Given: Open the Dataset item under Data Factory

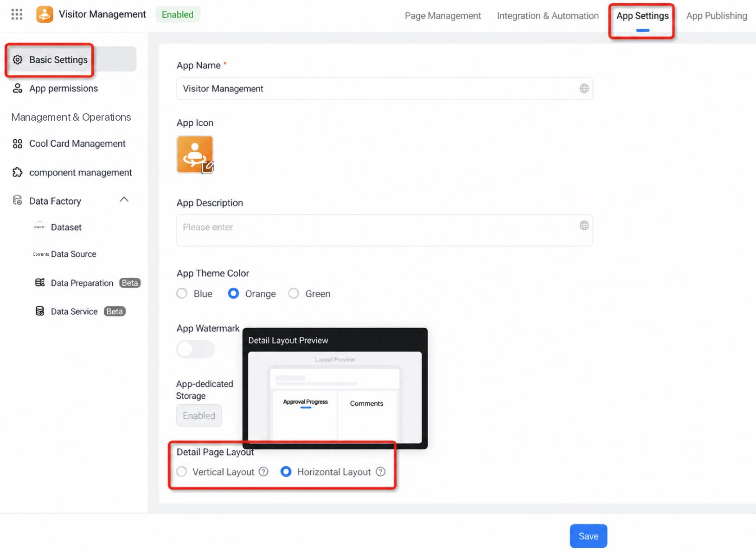Looking at the screenshot, I should pyautogui.click(x=66, y=227).
